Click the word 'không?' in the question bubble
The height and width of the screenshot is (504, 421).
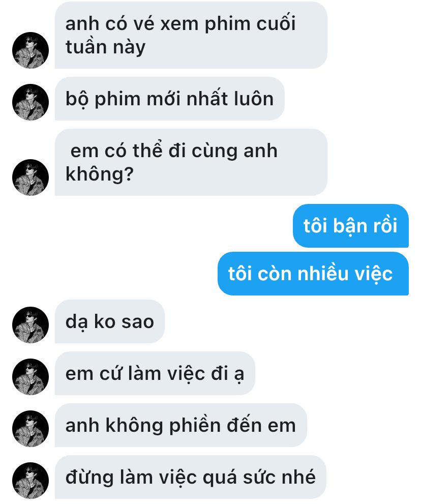pos(100,174)
